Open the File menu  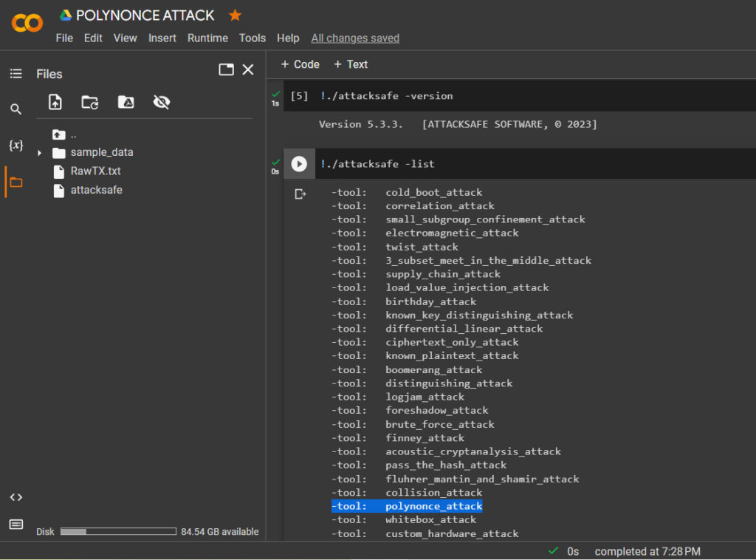(x=64, y=38)
